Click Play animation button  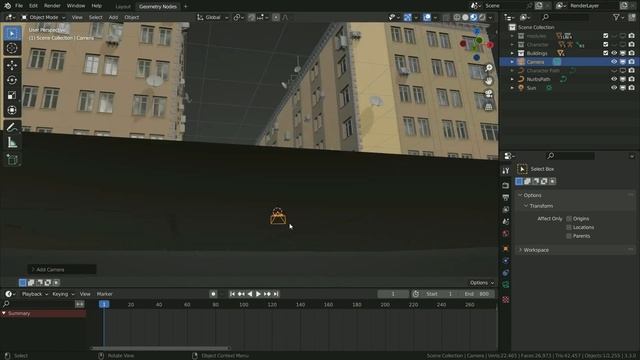[258, 294]
